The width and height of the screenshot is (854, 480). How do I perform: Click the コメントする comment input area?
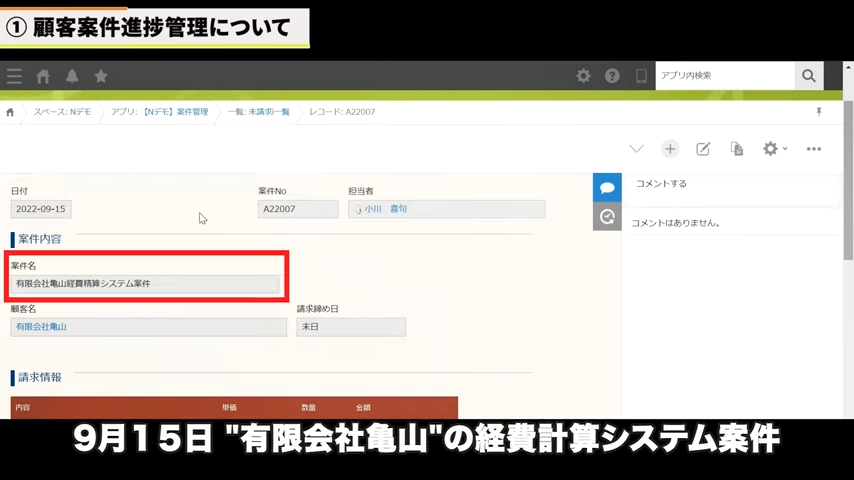click(x=731, y=184)
